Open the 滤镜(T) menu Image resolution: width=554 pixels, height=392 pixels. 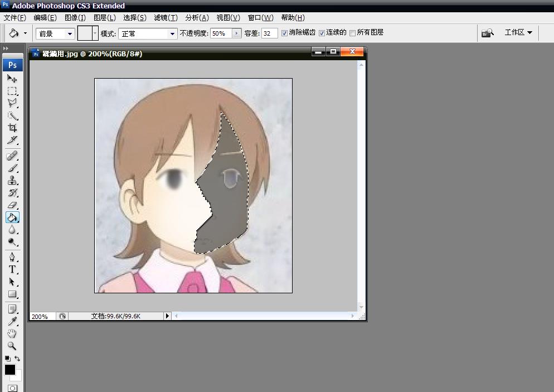[166, 18]
